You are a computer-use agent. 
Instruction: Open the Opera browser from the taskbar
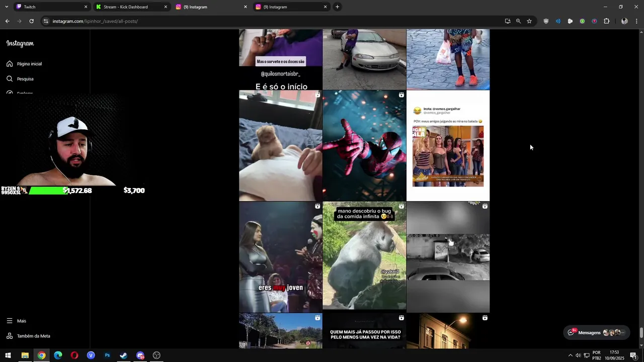74,355
